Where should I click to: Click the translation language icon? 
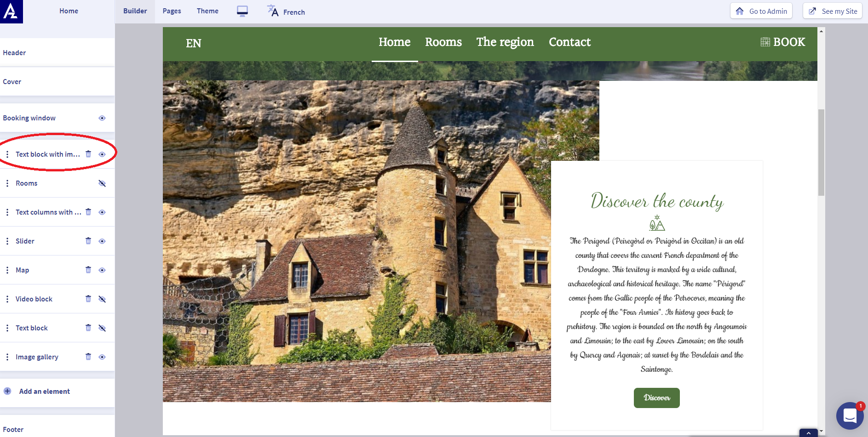click(273, 11)
